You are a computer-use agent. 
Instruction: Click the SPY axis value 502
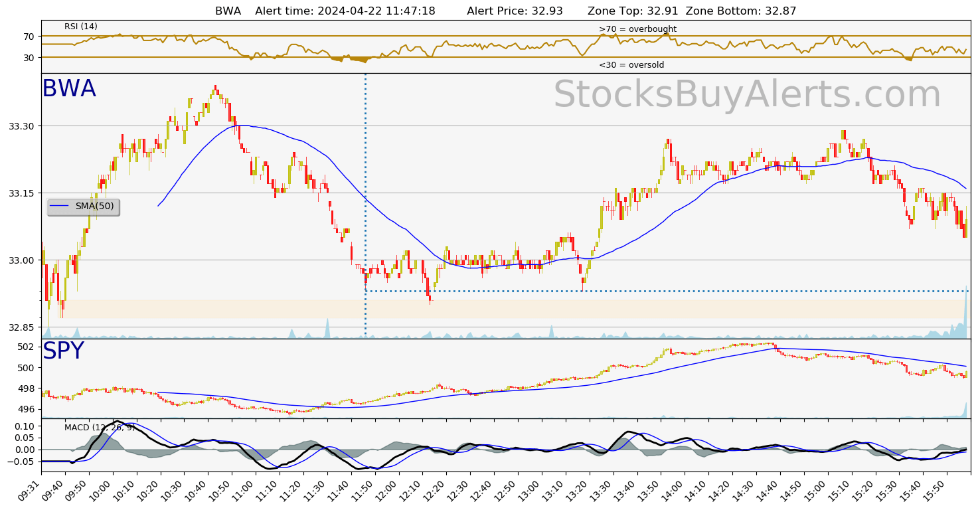26,347
